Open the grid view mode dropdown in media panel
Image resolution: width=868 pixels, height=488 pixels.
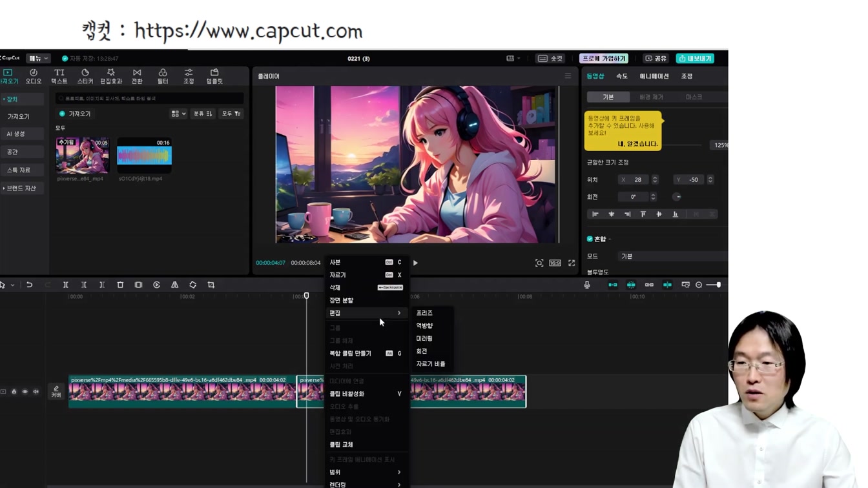click(178, 114)
